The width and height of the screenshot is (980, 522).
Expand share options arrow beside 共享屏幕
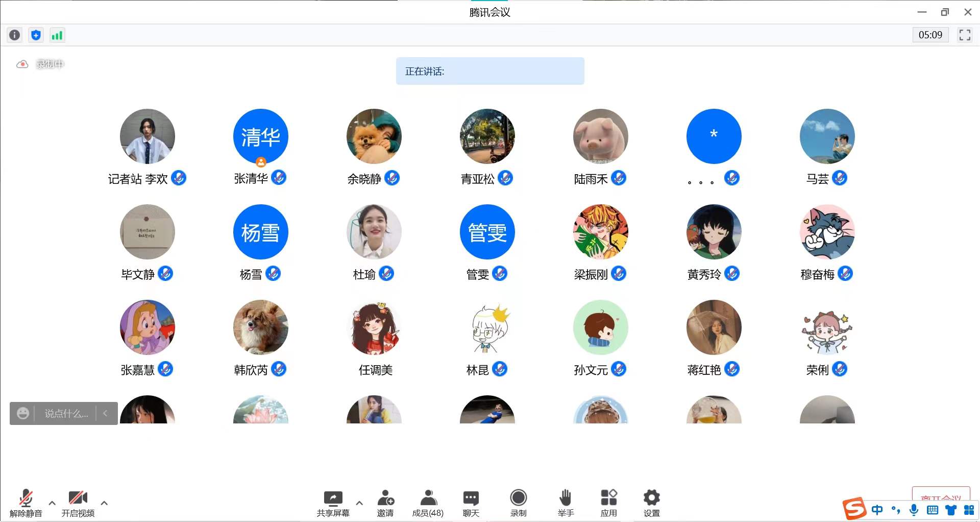[359, 503]
